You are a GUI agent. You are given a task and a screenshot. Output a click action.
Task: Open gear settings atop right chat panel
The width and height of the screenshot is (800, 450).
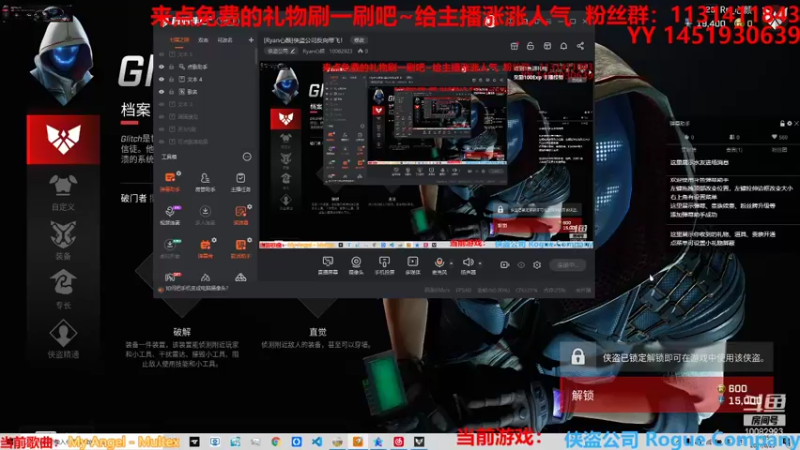point(789,123)
